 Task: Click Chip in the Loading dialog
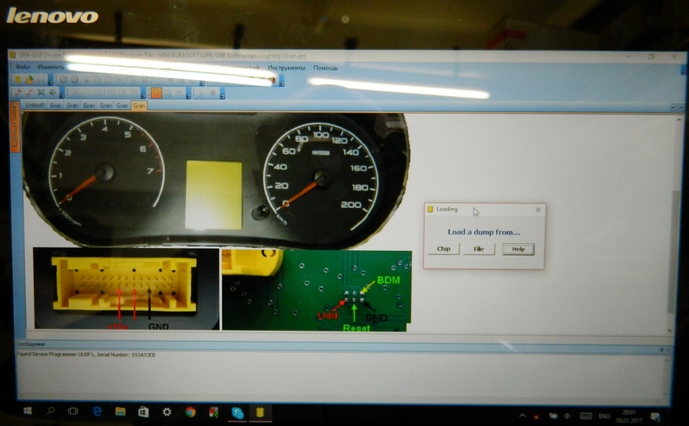click(444, 249)
